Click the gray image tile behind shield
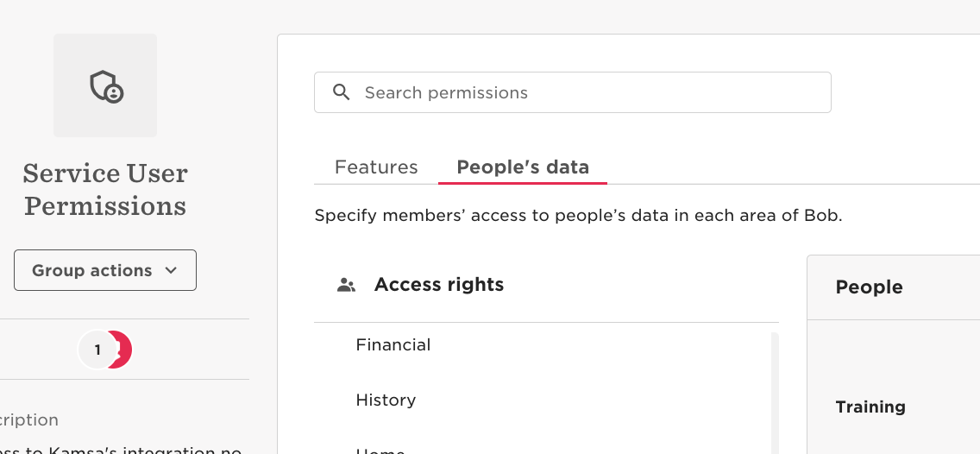 pos(105,85)
